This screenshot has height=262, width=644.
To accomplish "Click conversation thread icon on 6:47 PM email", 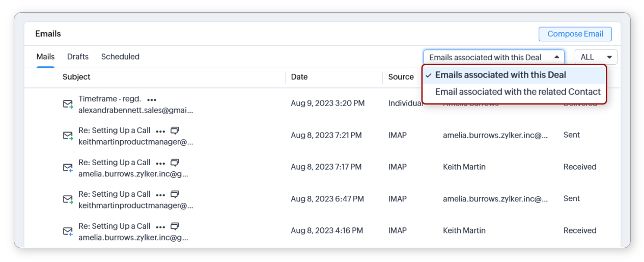I will click(175, 194).
